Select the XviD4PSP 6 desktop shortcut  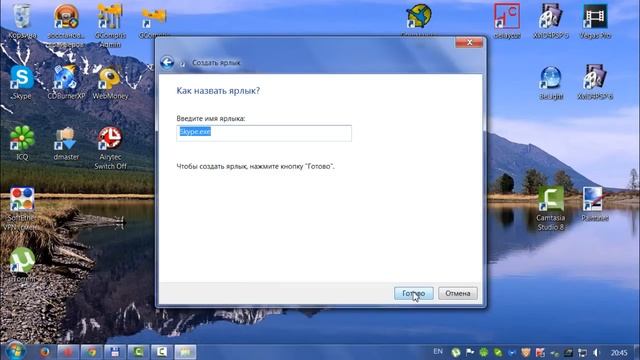click(x=595, y=82)
